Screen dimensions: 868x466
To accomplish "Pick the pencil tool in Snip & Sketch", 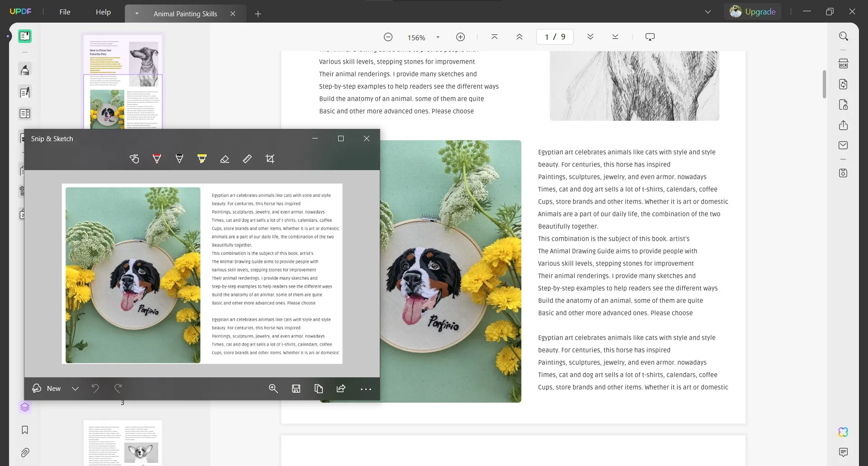I will pos(179,158).
